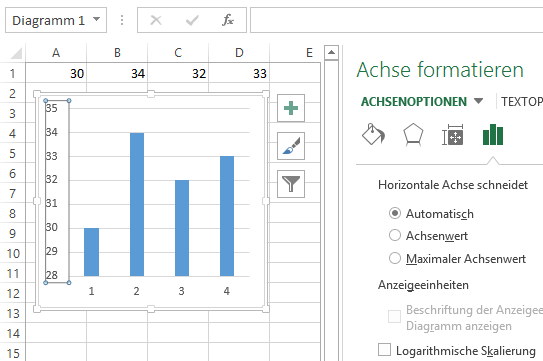The width and height of the screenshot is (543, 361).
Task: Click the confirm checkmark in formula bar
Action: [x=192, y=20]
